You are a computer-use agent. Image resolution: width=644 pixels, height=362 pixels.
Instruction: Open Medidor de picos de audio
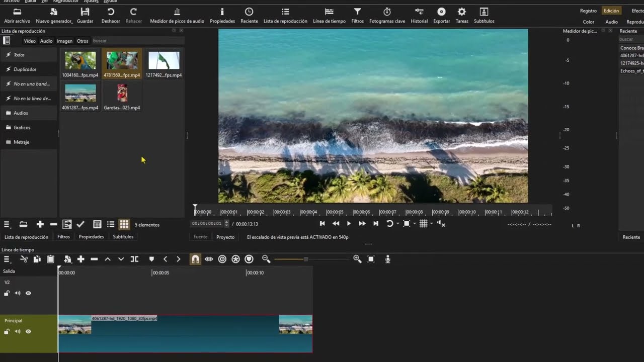click(x=177, y=15)
